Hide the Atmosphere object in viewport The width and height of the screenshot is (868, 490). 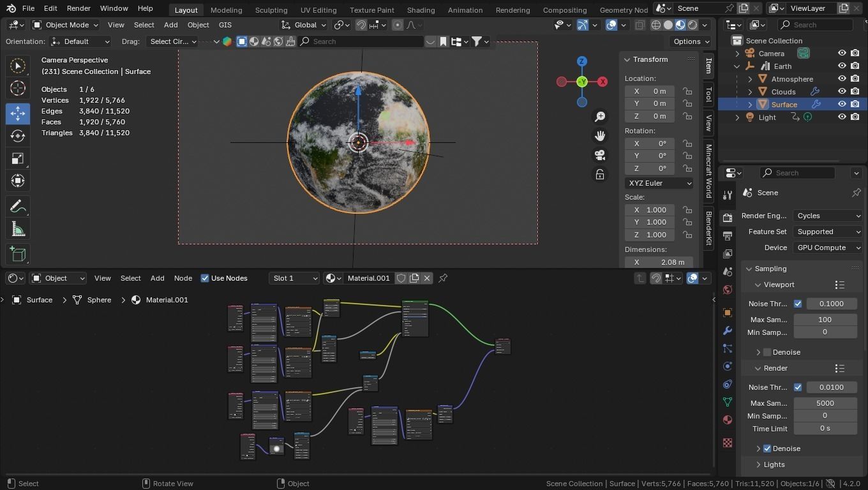[x=842, y=79]
